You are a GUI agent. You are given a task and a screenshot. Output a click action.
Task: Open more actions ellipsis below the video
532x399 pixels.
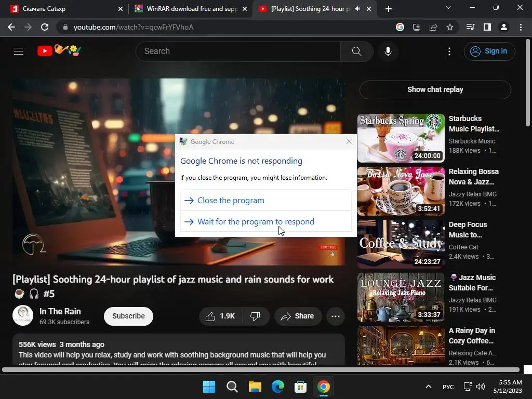point(336,316)
